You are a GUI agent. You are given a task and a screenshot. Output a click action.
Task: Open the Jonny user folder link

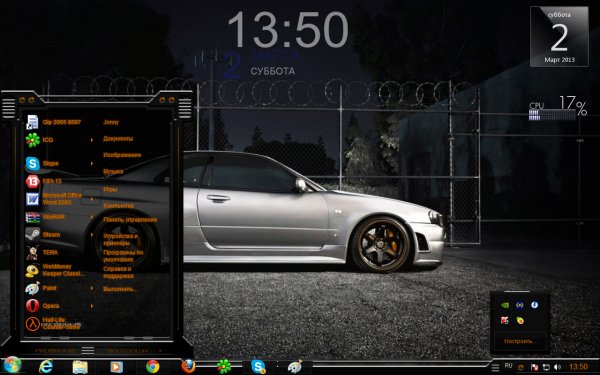[111, 122]
